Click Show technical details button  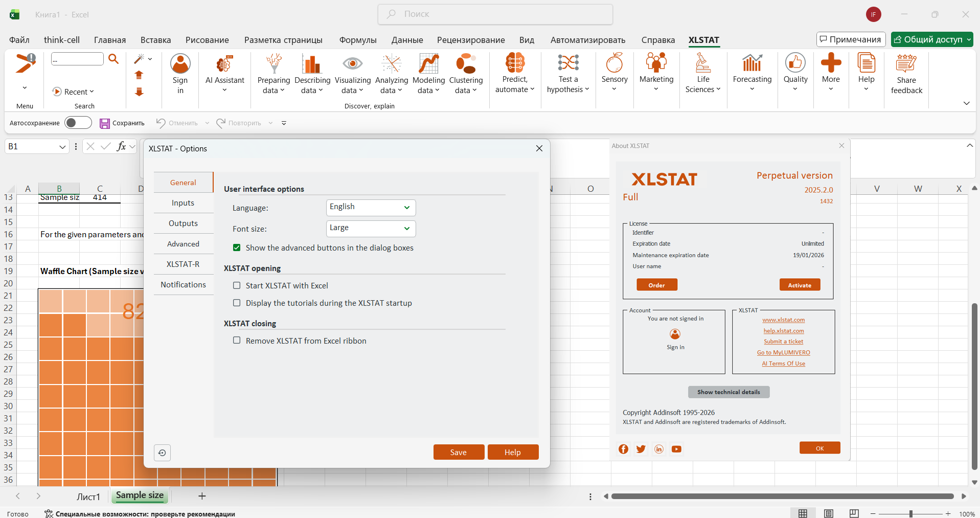(x=728, y=392)
